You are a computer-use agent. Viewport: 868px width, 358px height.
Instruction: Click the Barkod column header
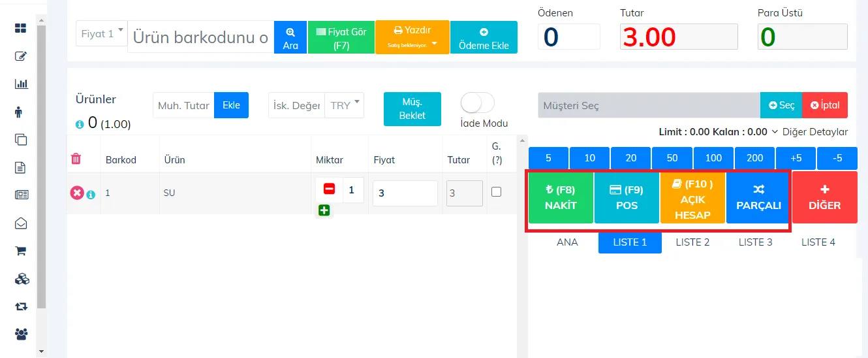(121, 159)
